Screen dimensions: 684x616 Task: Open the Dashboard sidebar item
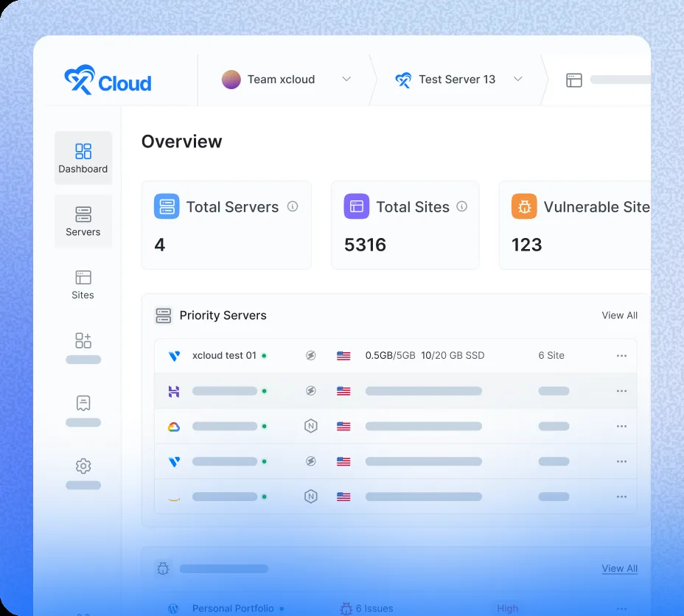pyautogui.click(x=83, y=158)
